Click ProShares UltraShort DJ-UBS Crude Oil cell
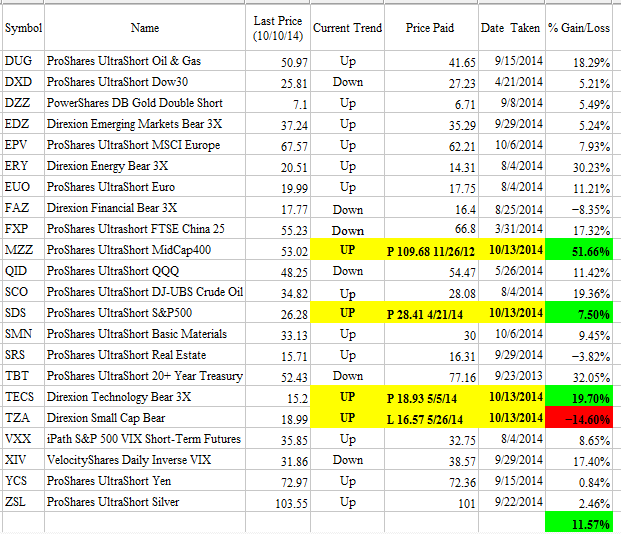 (x=145, y=292)
